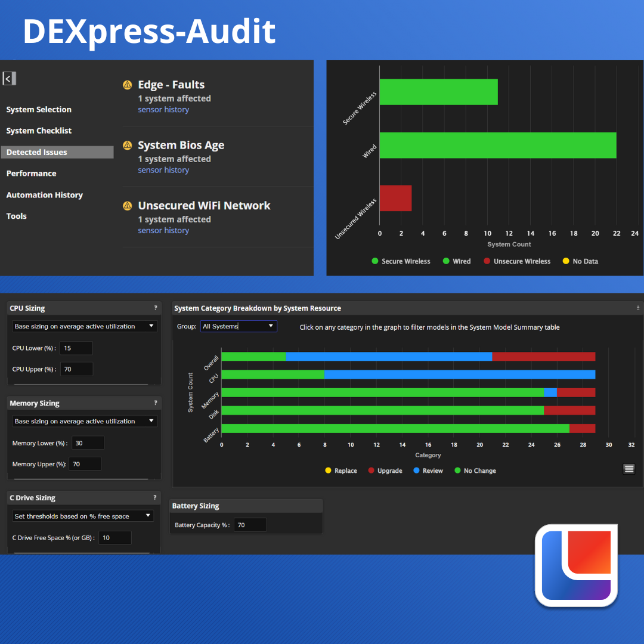Screen dimensions: 644x644
Task: Toggle Replace legend series
Action: pyautogui.click(x=341, y=470)
